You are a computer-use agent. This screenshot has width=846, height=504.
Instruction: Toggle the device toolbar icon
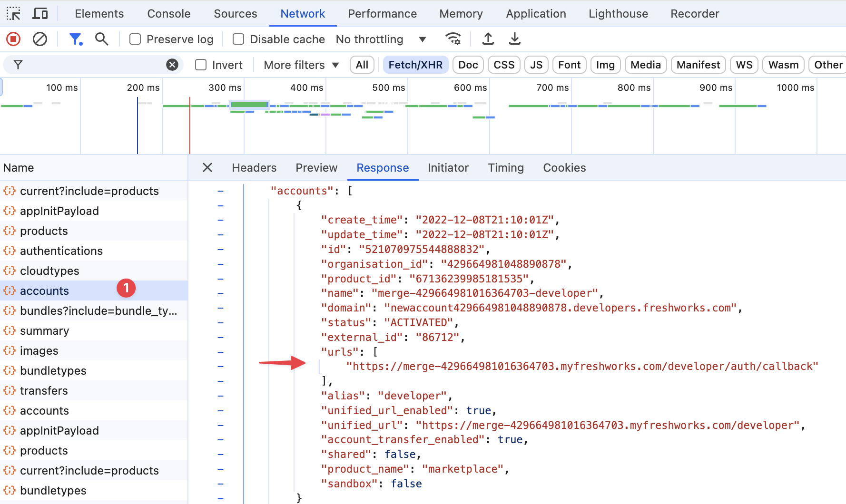tap(40, 14)
